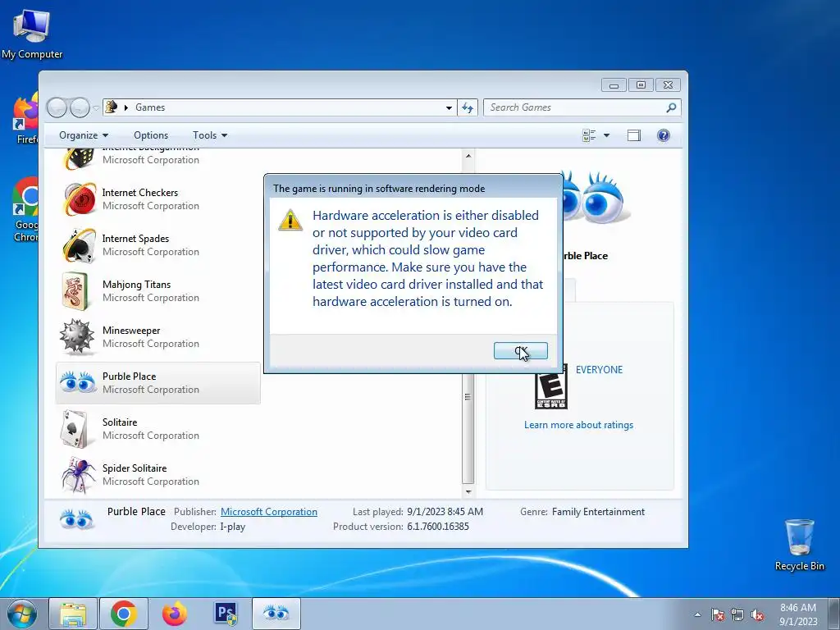The width and height of the screenshot is (840, 630).
Task: Click the Back navigation button
Action: click(x=57, y=107)
